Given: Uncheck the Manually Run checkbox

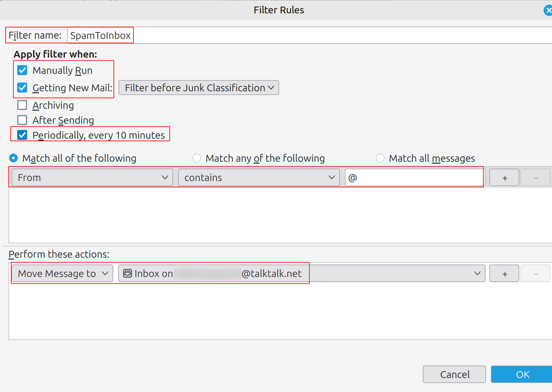Looking at the screenshot, I should coord(22,71).
